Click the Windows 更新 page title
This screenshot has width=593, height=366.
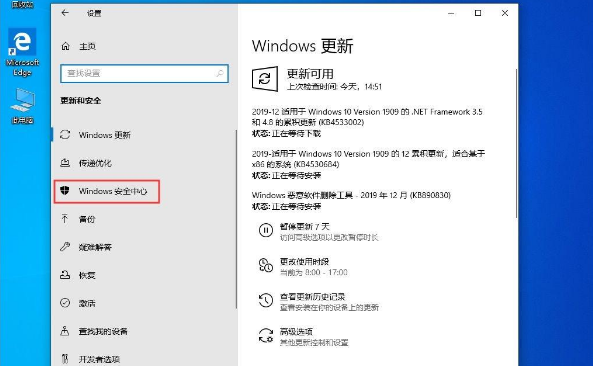pyautogui.click(x=303, y=46)
